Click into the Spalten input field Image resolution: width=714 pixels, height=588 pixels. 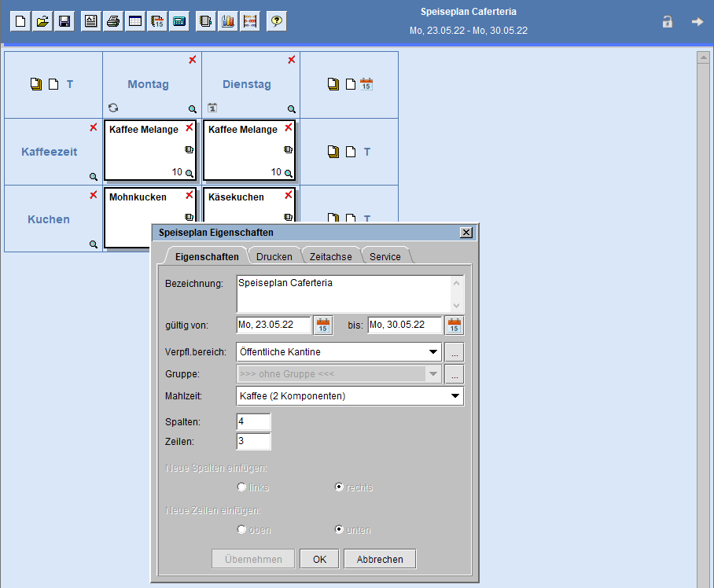pos(253,422)
